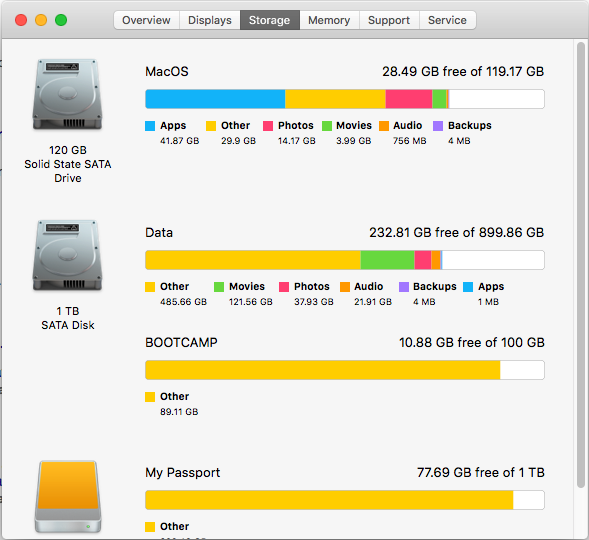This screenshot has height=540, width=589.
Task: Click the blue Apps segment in MacOS bar
Action: tap(215, 99)
